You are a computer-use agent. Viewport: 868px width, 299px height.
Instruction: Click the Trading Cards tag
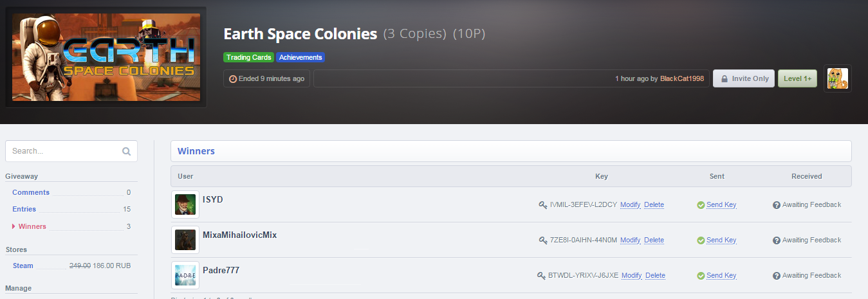point(249,57)
